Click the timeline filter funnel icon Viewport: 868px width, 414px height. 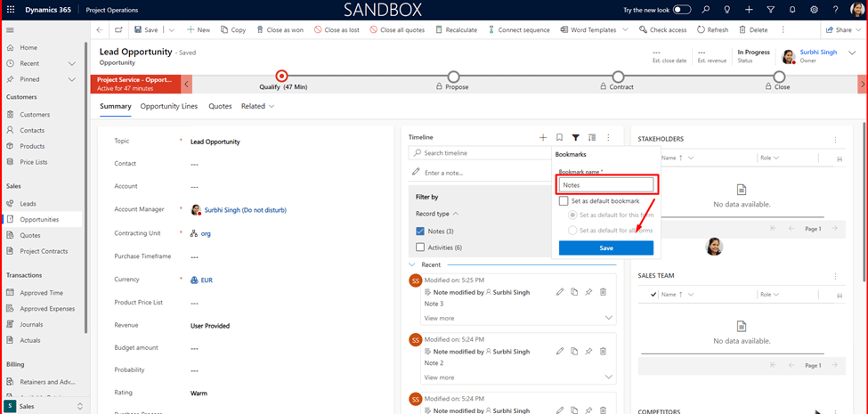576,138
